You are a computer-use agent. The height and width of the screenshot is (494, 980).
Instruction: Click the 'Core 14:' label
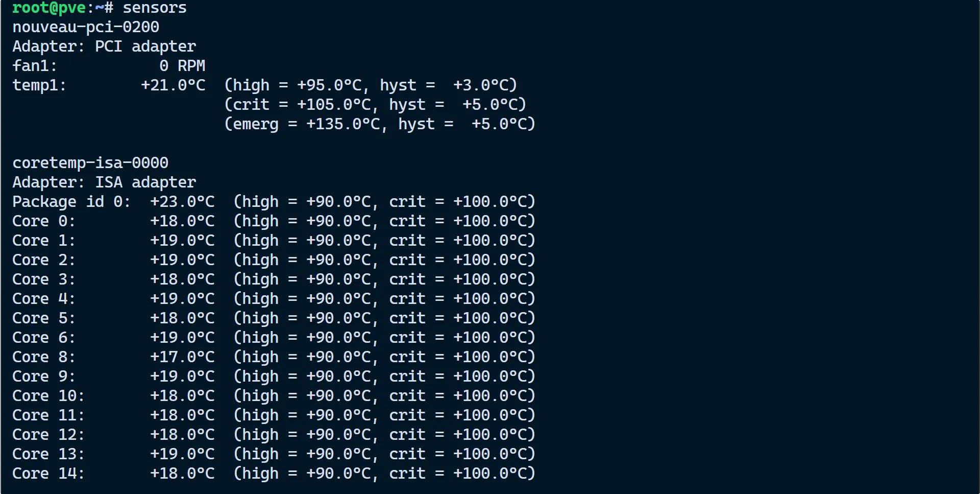click(x=48, y=474)
